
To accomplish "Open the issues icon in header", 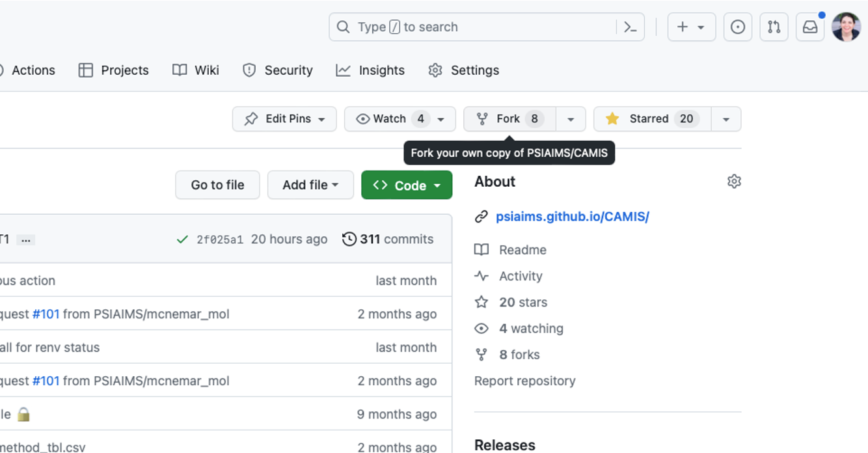I will 737,27.
